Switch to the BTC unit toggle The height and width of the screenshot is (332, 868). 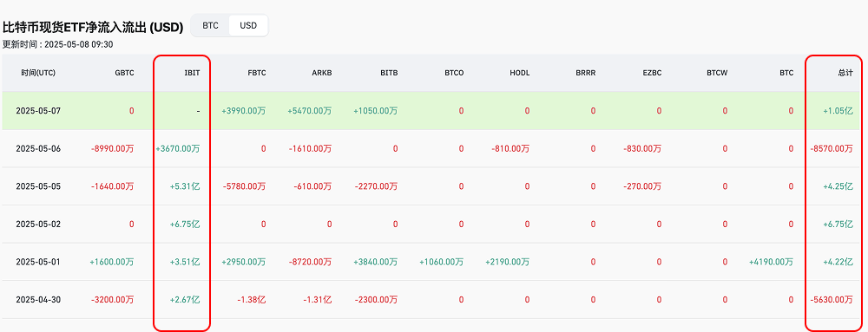[x=210, y=26]
